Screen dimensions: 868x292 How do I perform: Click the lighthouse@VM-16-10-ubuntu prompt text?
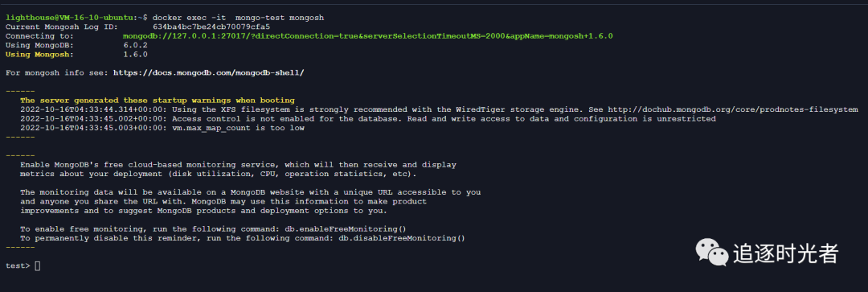click(68, 18)
